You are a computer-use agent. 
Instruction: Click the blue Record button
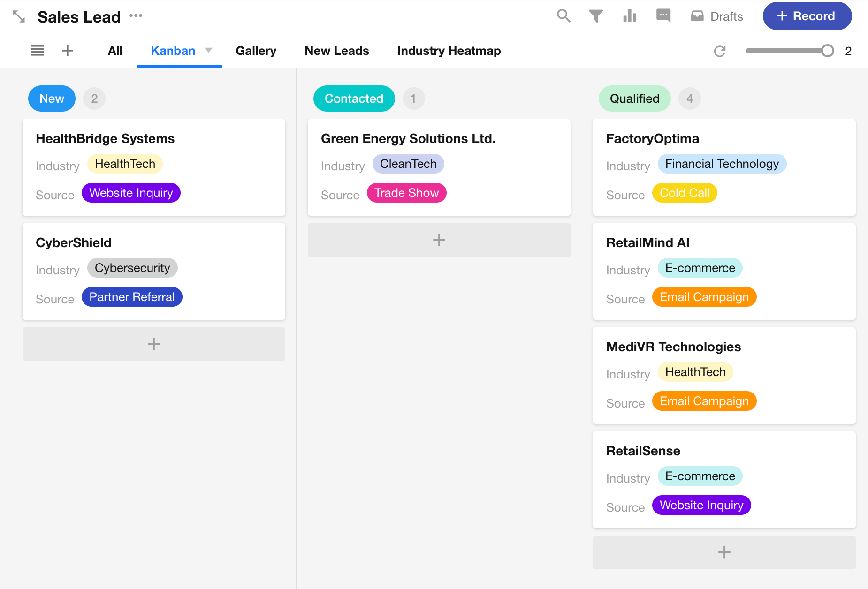(807, 16)
